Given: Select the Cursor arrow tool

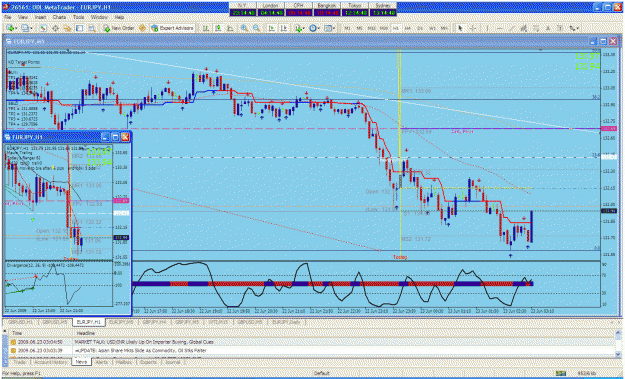Looking at the screenshot, I should point(460,28).
